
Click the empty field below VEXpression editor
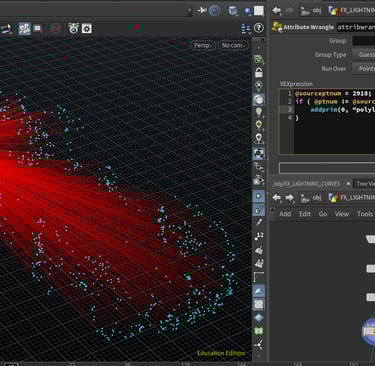pos(327,168)
